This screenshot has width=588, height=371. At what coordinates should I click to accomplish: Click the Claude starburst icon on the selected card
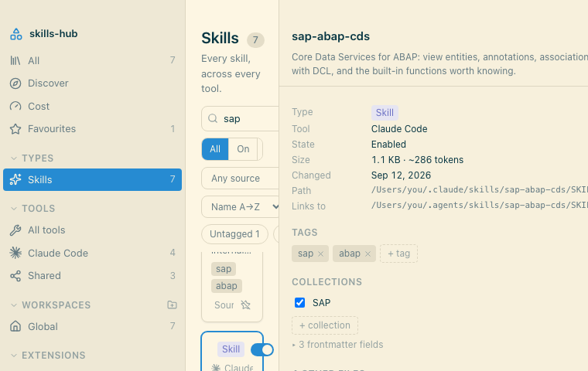pos(216,368)
